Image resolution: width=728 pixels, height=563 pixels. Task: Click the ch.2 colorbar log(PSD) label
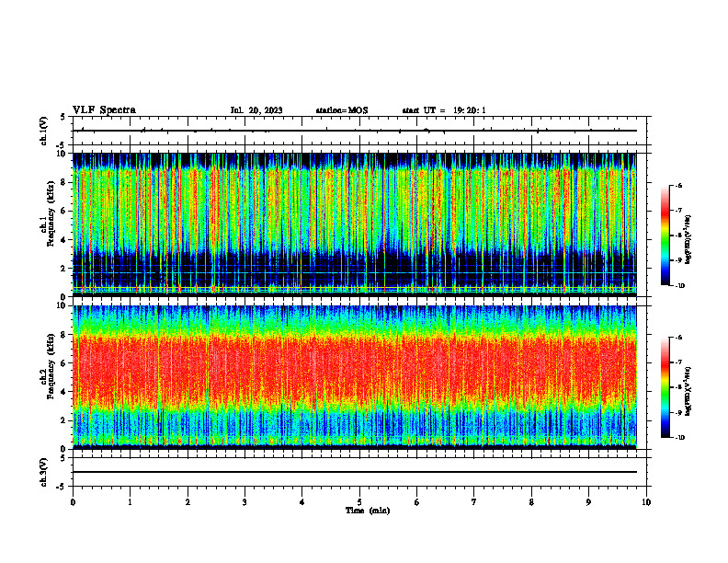(688, 392)
